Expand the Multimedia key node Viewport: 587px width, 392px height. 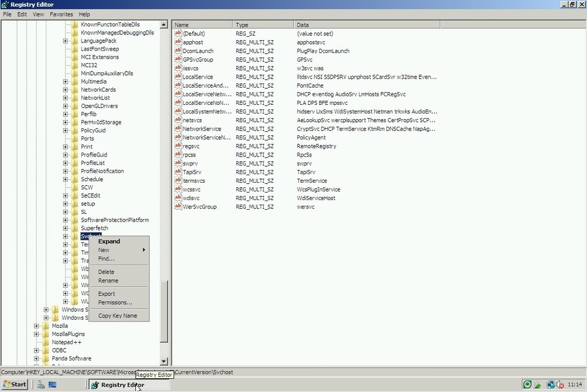(x=65, y=82)
